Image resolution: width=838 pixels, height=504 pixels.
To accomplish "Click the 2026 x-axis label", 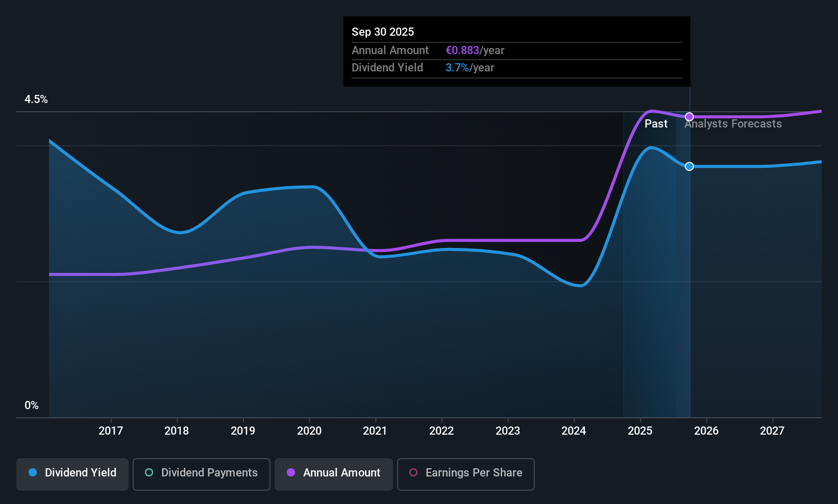I will pyautogui.click(x=706, y=431).
